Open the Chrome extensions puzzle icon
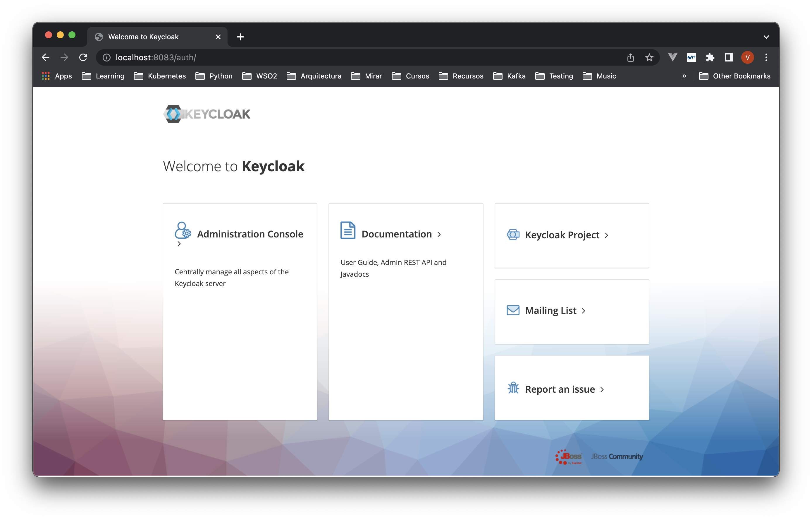812x520 pixels. click(x=710, y=58)
